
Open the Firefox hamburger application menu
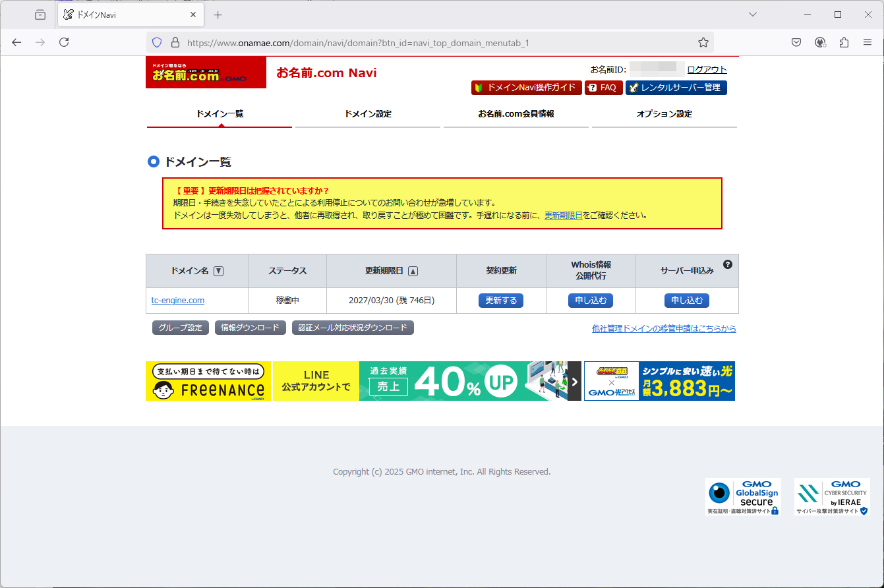[868, 43]
